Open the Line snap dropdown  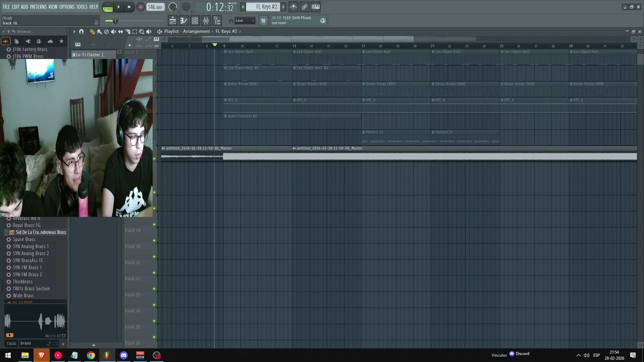click(245, 21)
